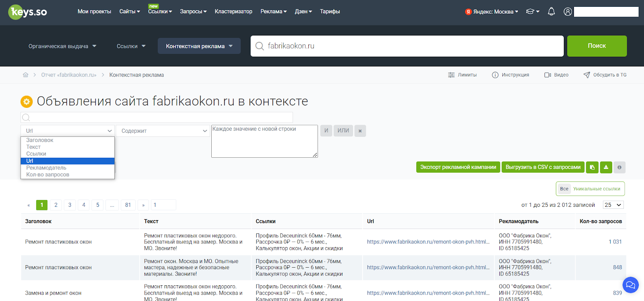Go to page 5
Image resolution: width=644 pixels, height=301 pixels.
click(98, 205)
